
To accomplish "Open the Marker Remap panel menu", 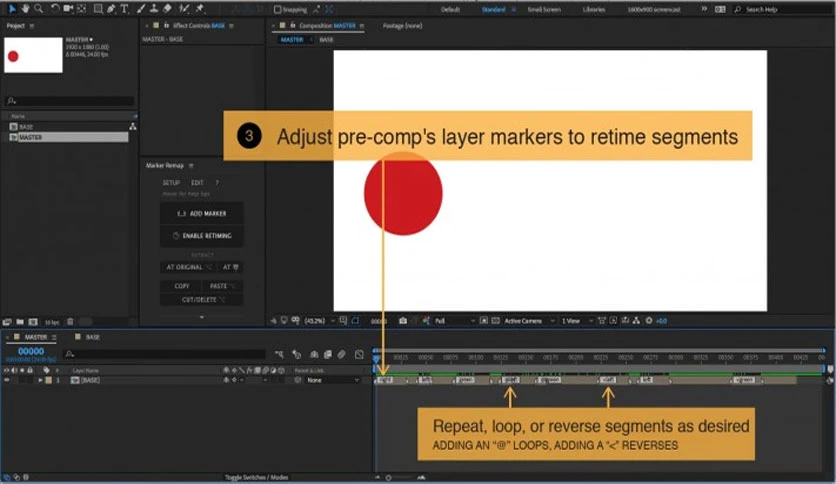I will (191, 166).
